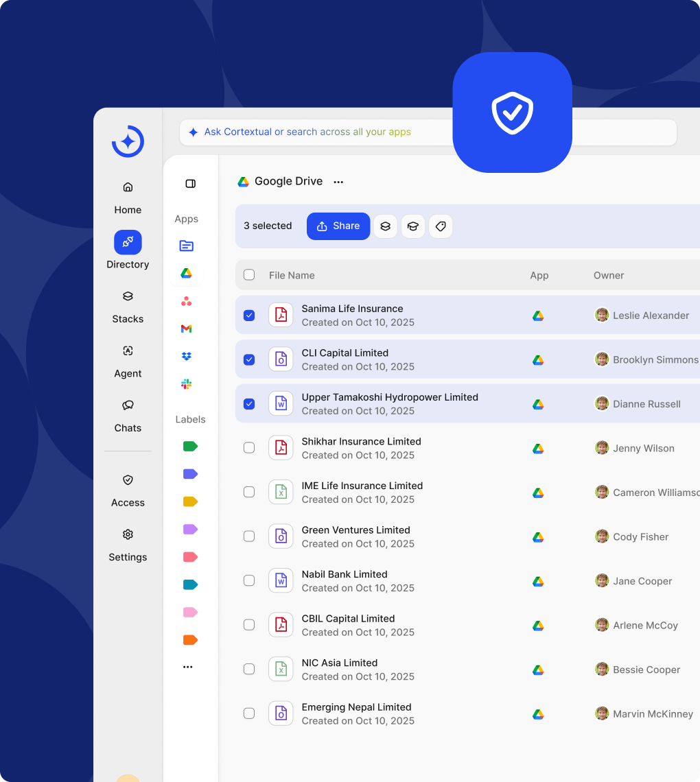Check the Shikhar Insurance Limited checkbox

249,448
